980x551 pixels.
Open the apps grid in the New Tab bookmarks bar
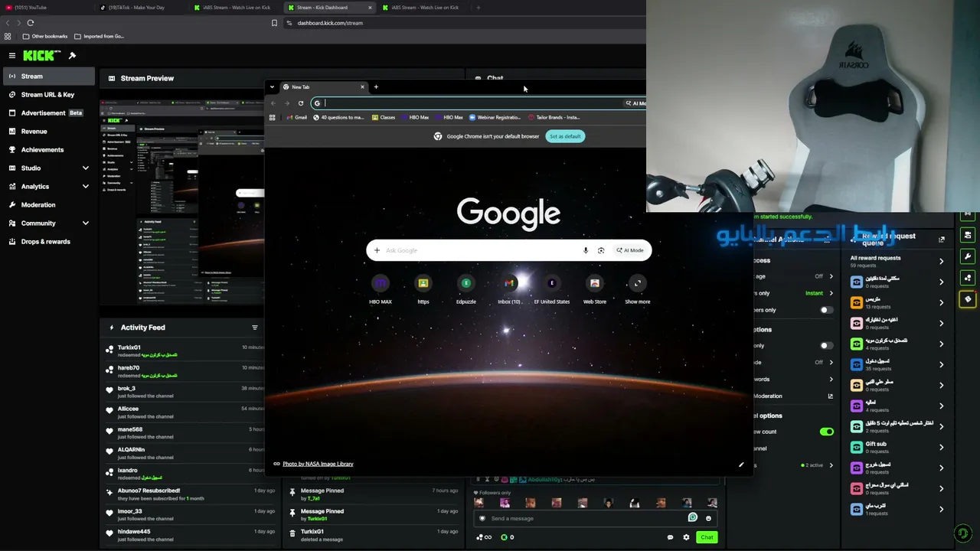point(272,117)
